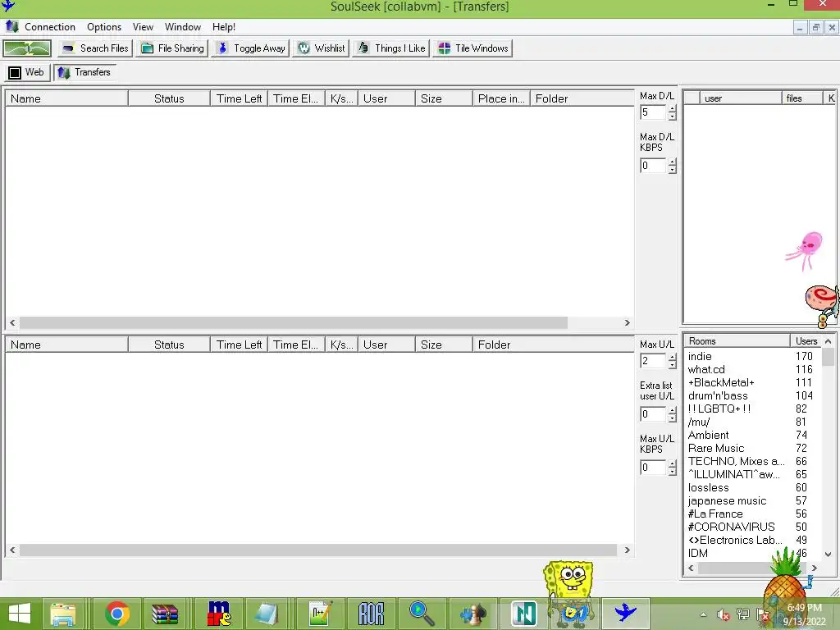Increase Max U/L KBPS with up arrow
This screenshot has width=840, height=630.
[x=673, y=463]
